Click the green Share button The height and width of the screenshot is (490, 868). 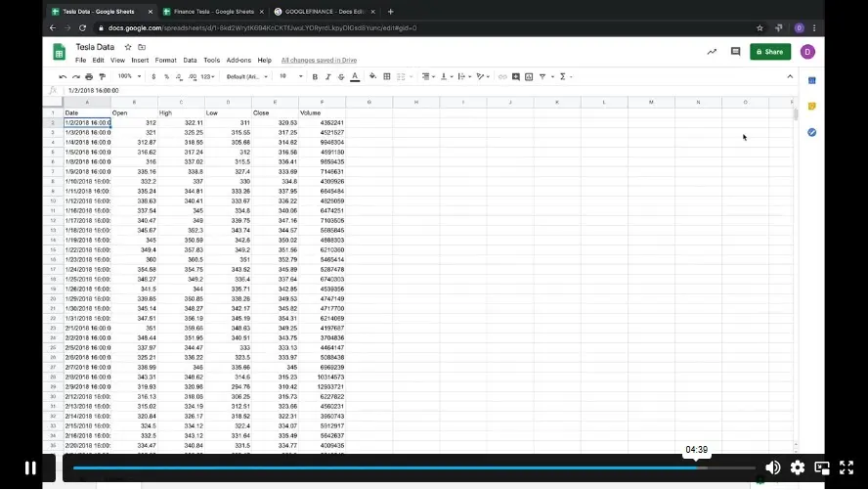[x=770, y=52]
